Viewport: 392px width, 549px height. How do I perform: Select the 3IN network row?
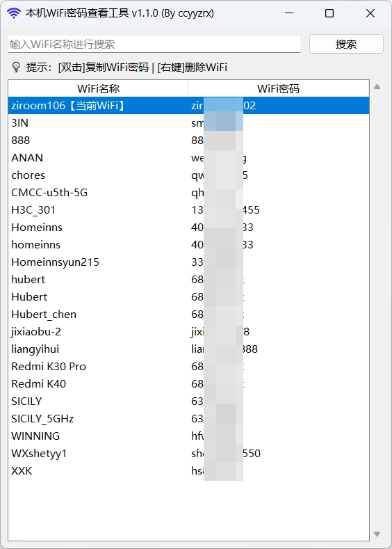pos(188,123)
